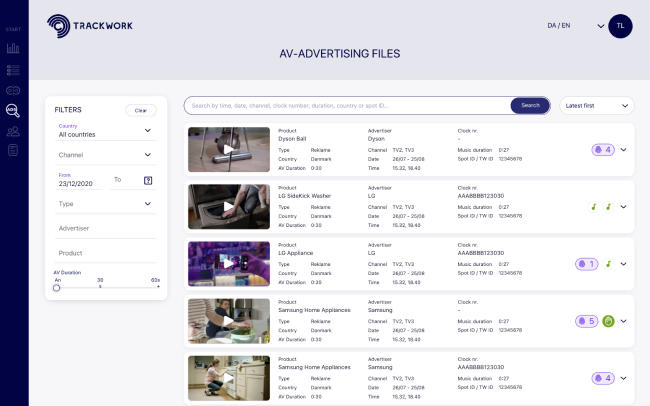Open the TL user avatar
Image resolution: width=650 pixels, height=406 pixels.
click(620, 26)
